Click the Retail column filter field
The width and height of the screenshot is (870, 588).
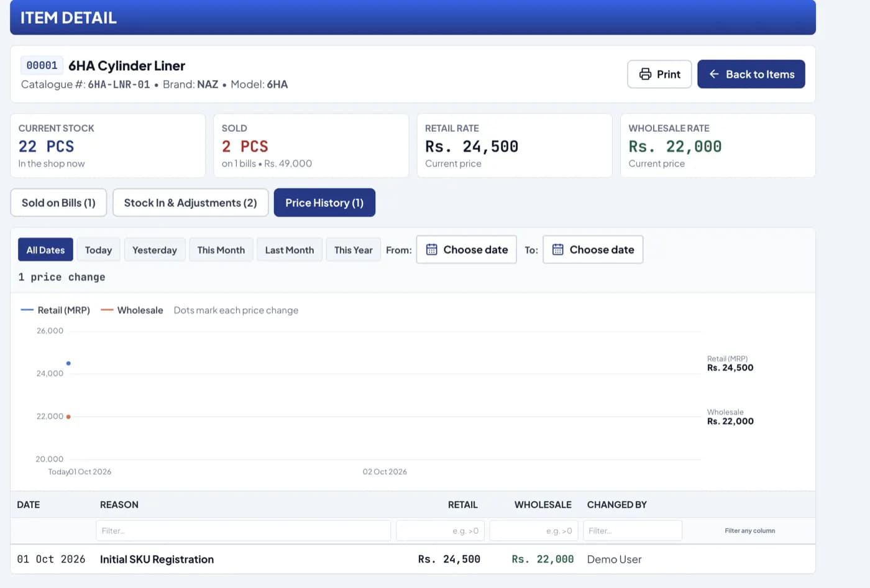pyautogui.click(x=440, y=531)
